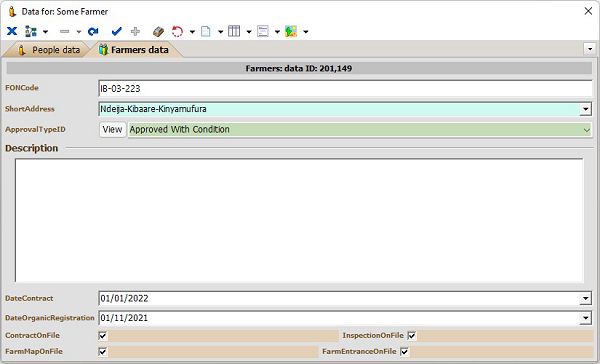
Task: Click the table columns layout icon
Action: [234, 31]
